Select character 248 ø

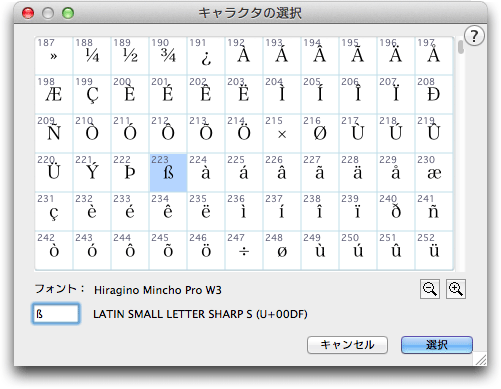(x=282, y=251)
